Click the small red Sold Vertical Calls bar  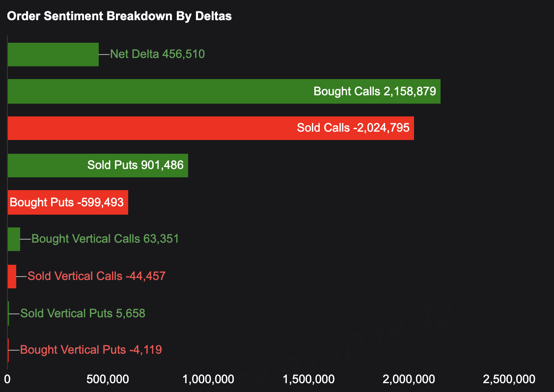coord(12,276)
